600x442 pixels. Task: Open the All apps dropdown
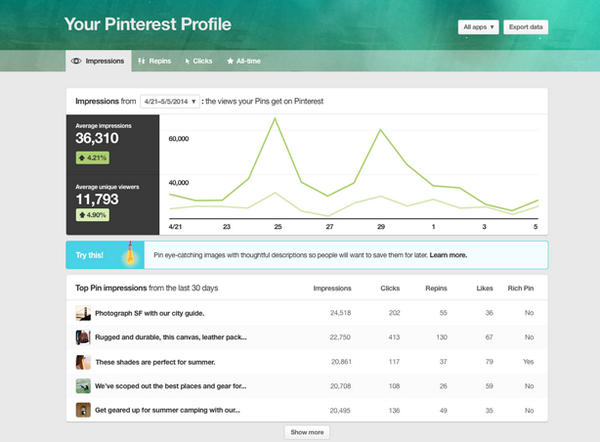(x=478, y=26)
